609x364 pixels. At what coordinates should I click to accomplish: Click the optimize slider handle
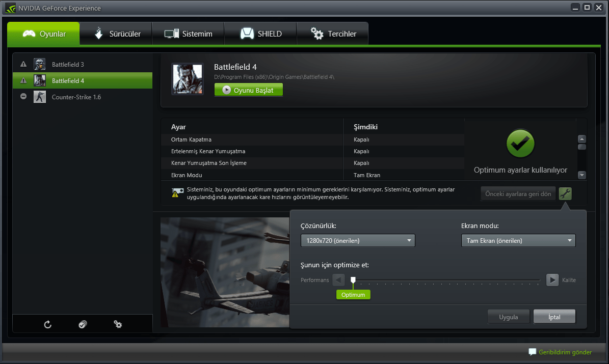(x=353, y=280)
